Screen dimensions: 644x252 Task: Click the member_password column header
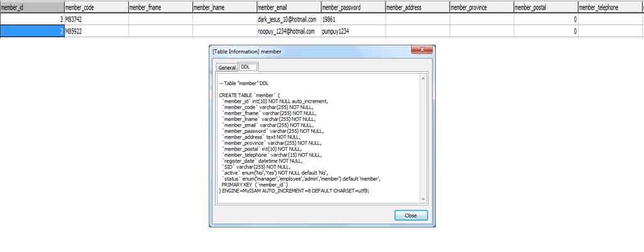point(353,8)
